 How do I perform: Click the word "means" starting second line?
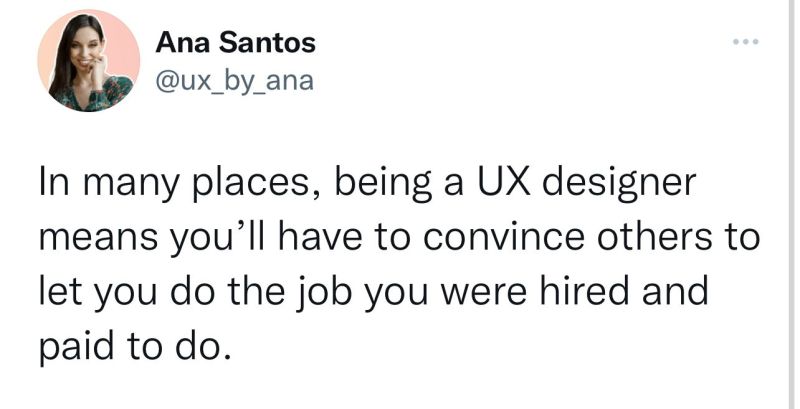coord(98,239)
